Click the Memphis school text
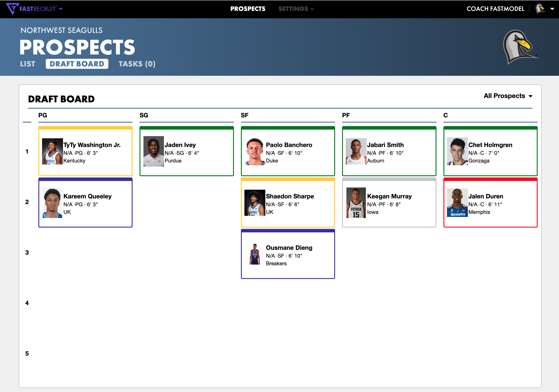The width and height of the screenshot is (559, 392). coord(479,212)
